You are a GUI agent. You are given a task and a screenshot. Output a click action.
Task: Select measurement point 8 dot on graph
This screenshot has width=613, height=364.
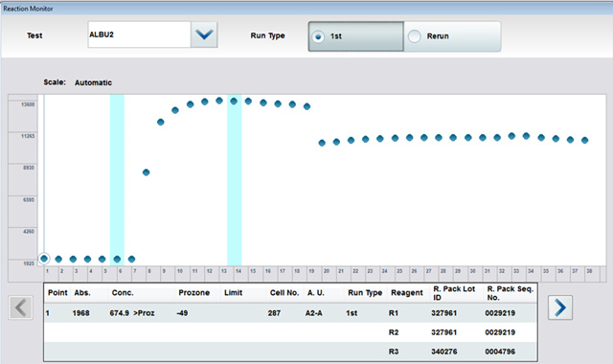(x=147, y=172)
